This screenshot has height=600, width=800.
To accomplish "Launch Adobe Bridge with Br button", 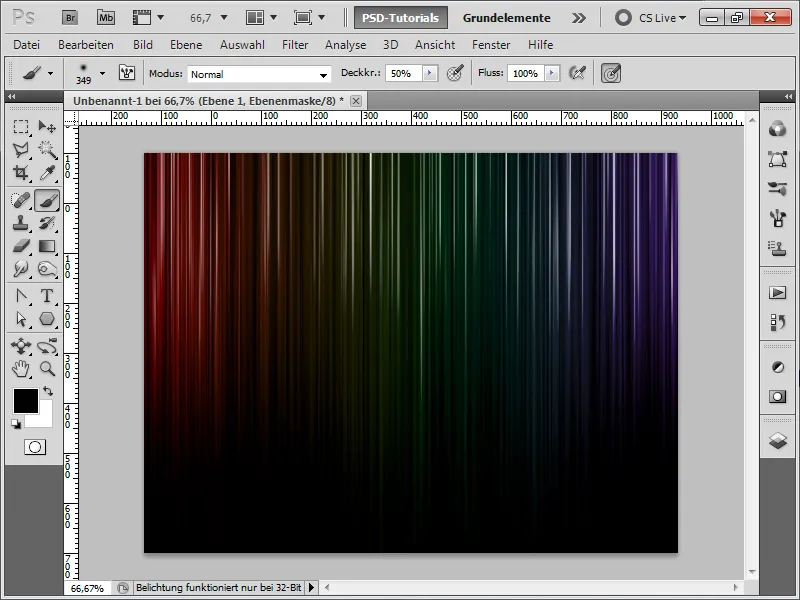I will [x=70, y=18].
